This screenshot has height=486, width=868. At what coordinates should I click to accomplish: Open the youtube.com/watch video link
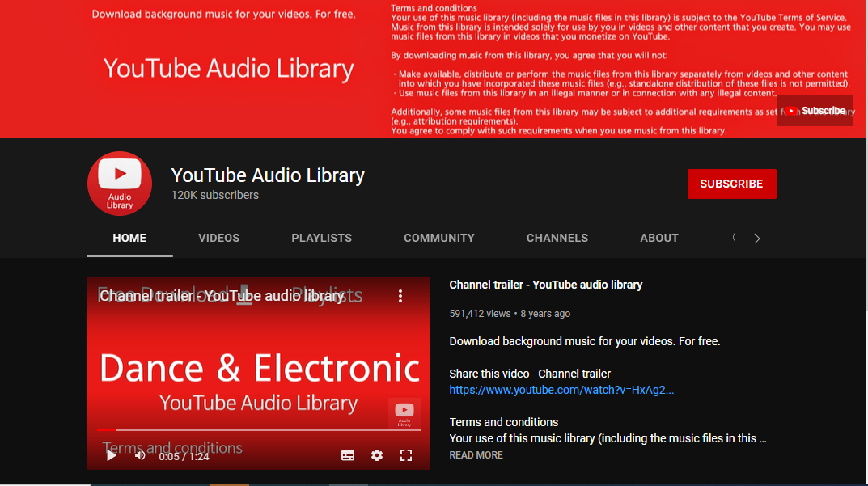(x=561, y=390)
